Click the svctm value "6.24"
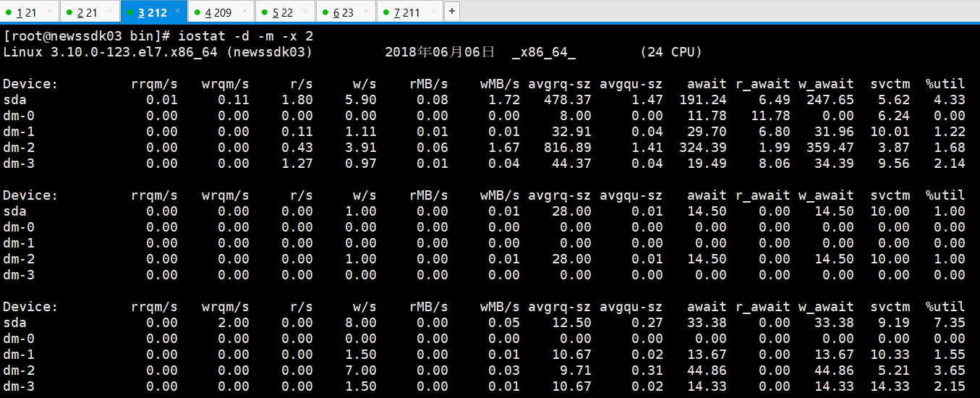This screenshot has width=980, height=398. point(894,116)
